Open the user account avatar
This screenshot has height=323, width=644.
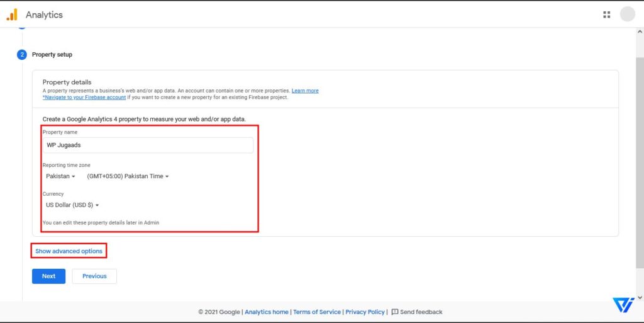pyautogui.click(x=628, y=14)
